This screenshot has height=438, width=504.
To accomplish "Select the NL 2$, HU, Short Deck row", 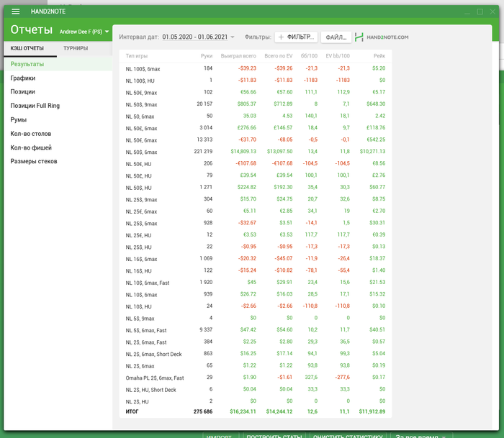I will tap(255, 389).
